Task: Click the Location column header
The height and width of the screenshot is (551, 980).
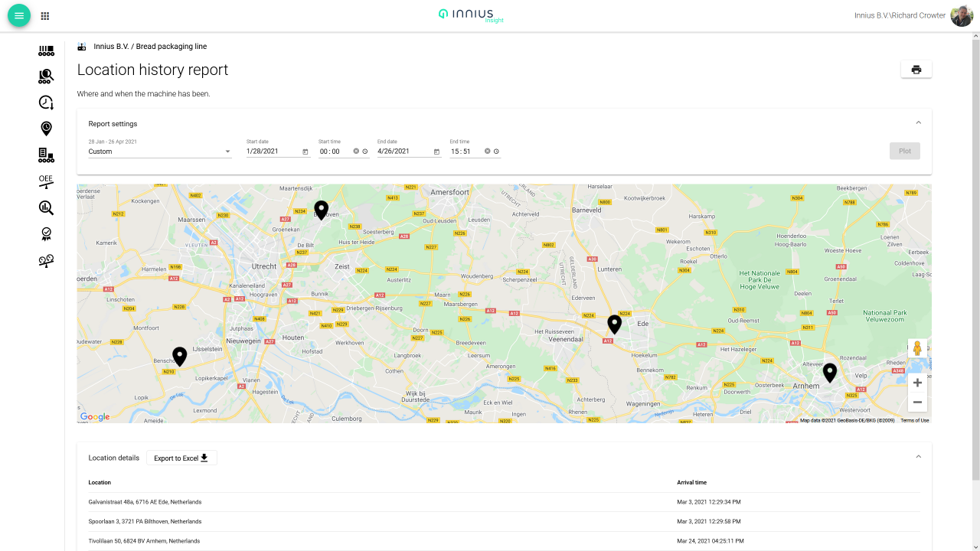Action: [x=100, y=483]
